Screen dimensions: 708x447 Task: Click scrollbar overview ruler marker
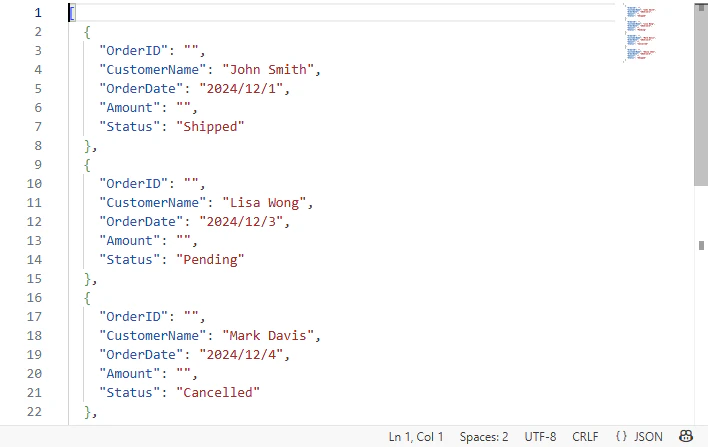(x=701, y=245)
